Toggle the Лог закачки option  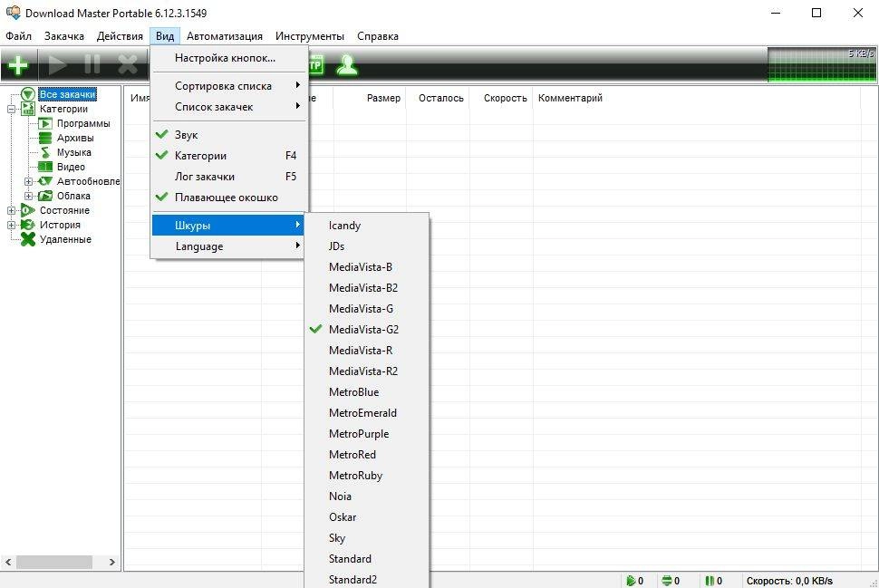pyautogui.click(x=229, y=176)
